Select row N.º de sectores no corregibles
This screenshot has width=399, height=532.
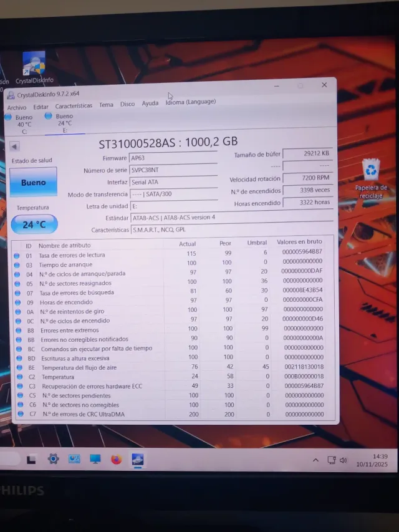pyautogui.click(x=176, y=405)
